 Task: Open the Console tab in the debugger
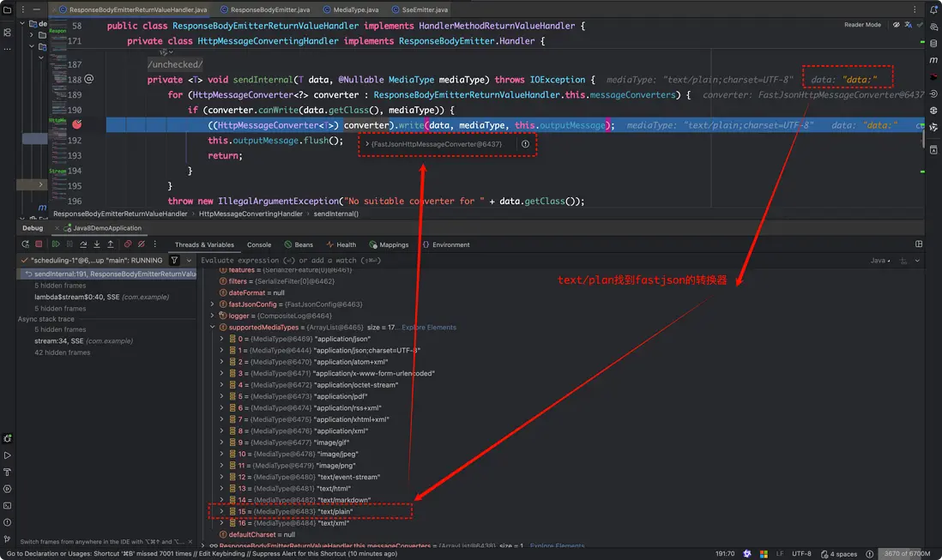tap(259, 245)
